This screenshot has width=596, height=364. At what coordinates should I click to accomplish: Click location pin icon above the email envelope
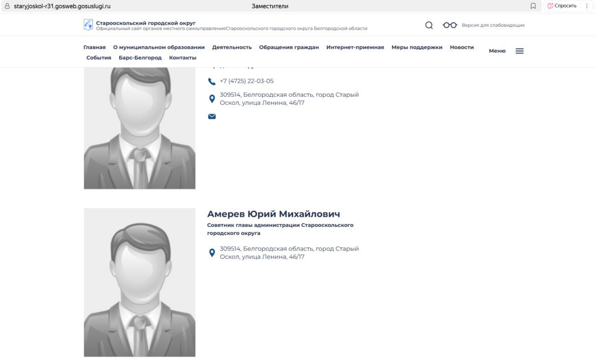click(212, 99)
